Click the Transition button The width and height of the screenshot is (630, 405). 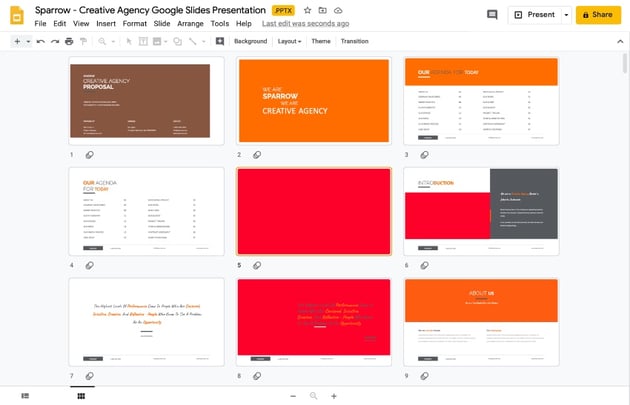354,41
